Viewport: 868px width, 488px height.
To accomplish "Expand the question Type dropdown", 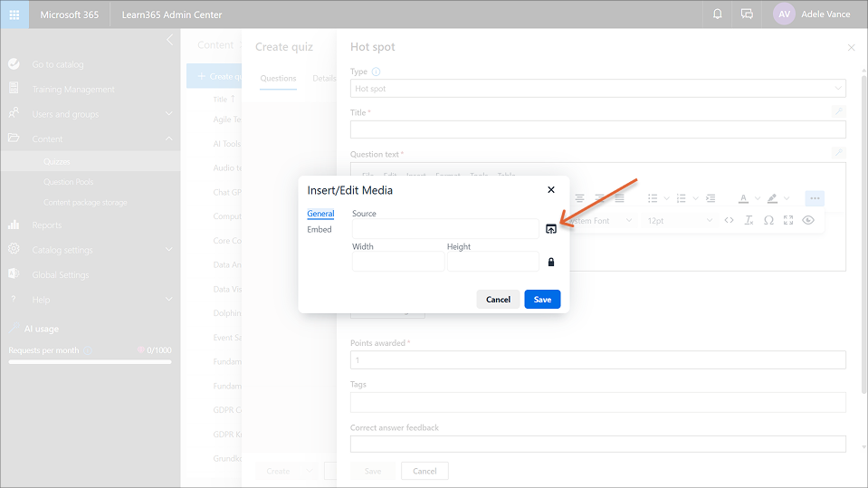I will click(x=597, y=89).
